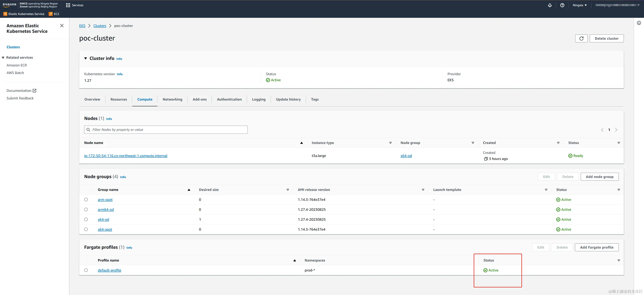Open EKS breadcrumb link
This screenshot has width=644, height=295.
(82, 26)
